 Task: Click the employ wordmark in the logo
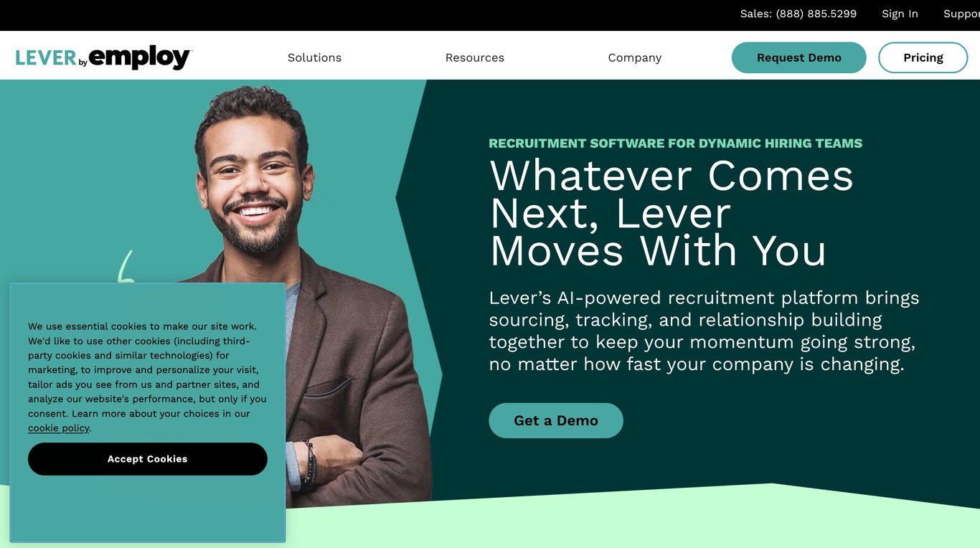[x=141, y=58]
